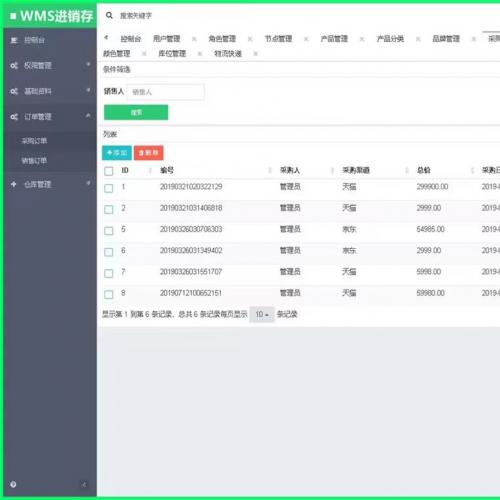500x500 pixels.
Task: Click the green search button below 销售人
Action: click(136, 112)
